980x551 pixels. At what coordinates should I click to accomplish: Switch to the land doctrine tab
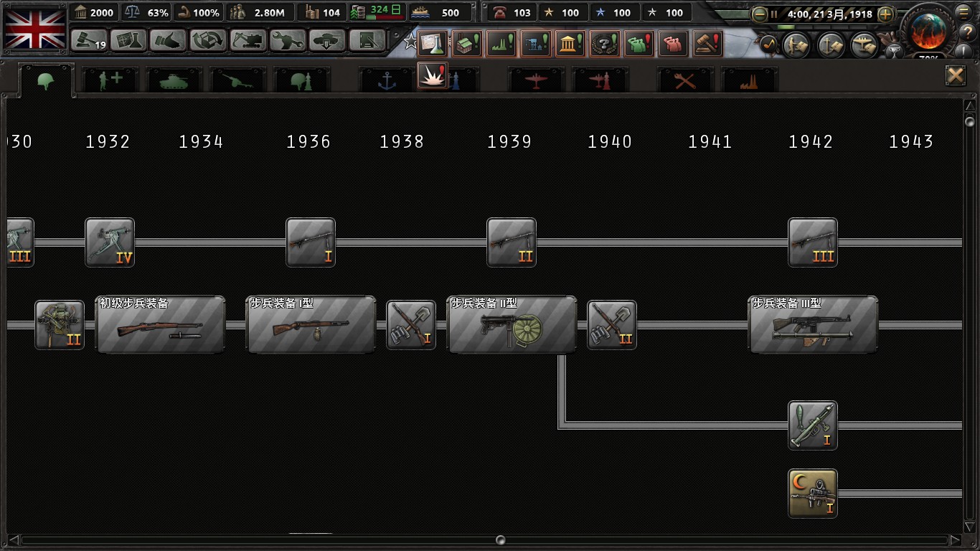point(302,80)
